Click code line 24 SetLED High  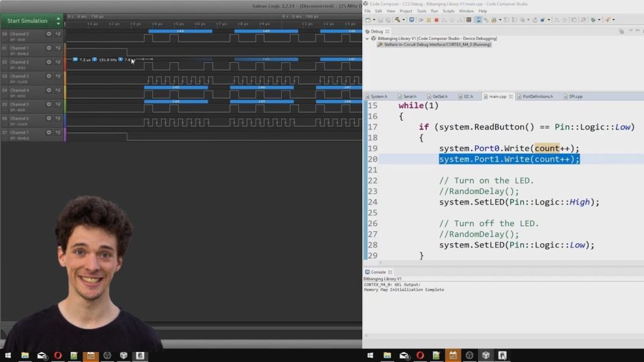[519, 202]
